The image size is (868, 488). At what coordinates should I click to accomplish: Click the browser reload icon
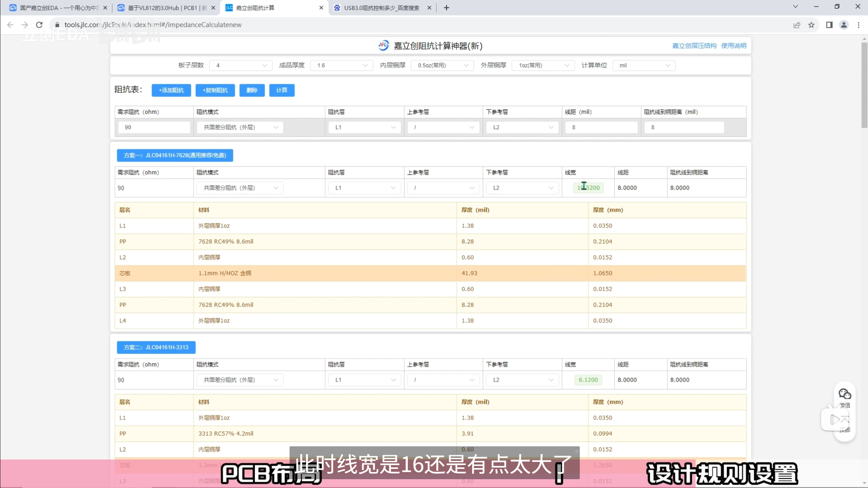pyautogui.click(x=39, y=25)
